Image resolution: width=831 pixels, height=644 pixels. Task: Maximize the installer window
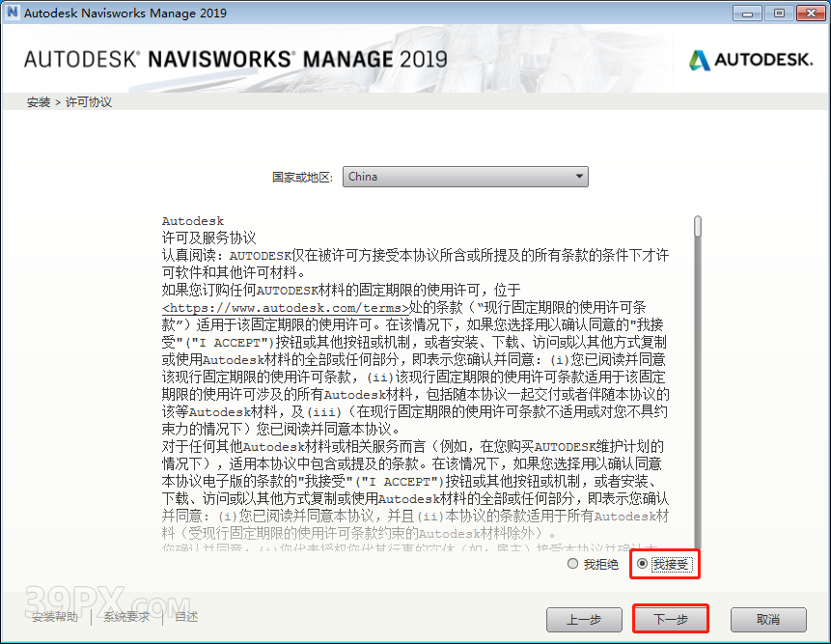pyautogui.click(x=777, y=13)
